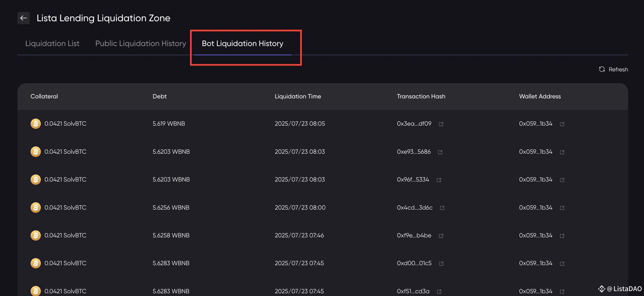Click SolvBTC coin icon in 5.6258 WBNB row
644x296 pixels.
[x=36, y=235]
